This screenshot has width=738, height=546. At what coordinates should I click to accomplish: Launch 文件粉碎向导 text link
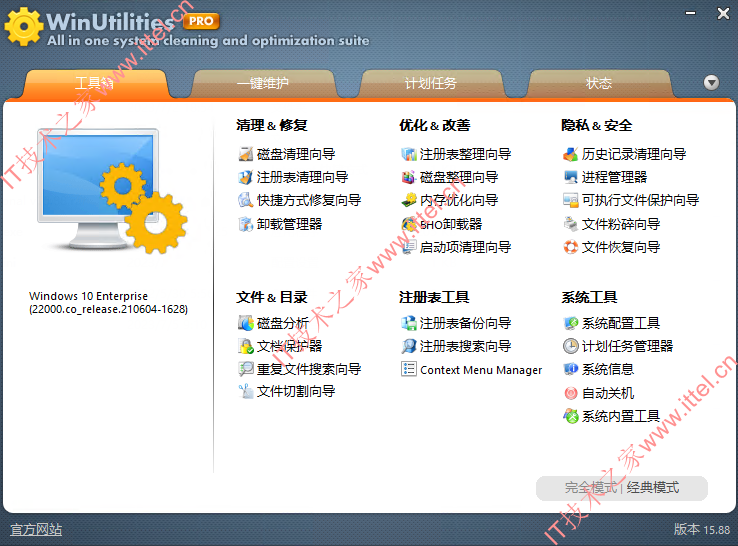point(621,224)
